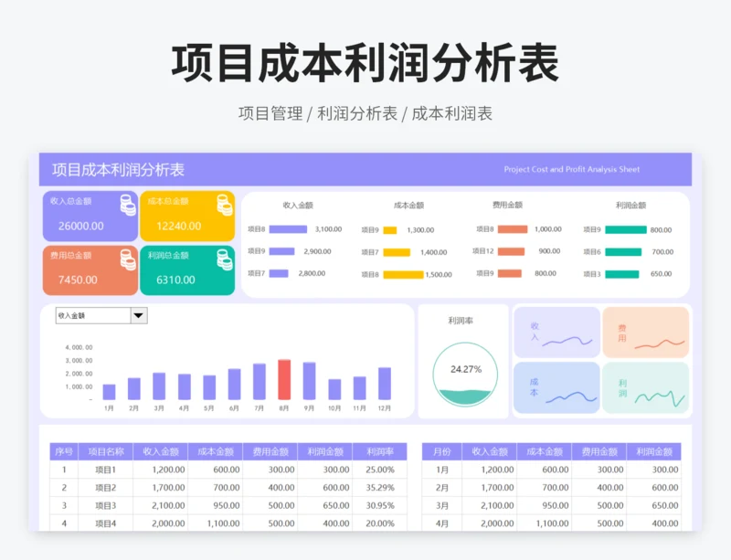Click the 3月 cell in monthly table

[x=442, y=505]
